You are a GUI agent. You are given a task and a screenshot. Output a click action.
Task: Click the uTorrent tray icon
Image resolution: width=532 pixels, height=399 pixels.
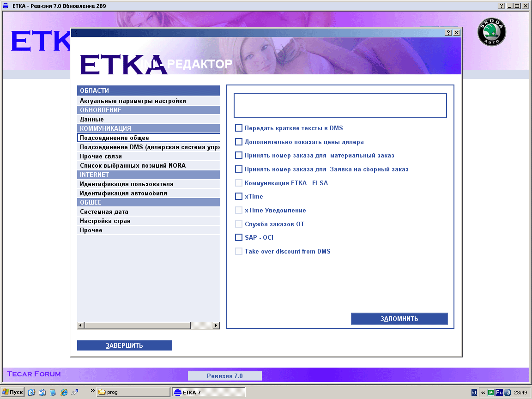(491, 393)
